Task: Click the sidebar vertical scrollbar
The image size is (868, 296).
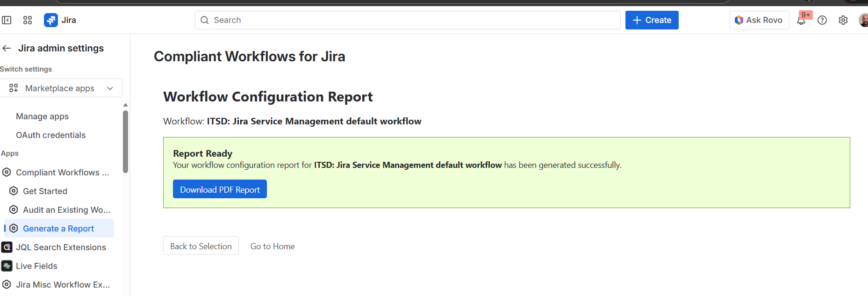Action: (125, 141)
